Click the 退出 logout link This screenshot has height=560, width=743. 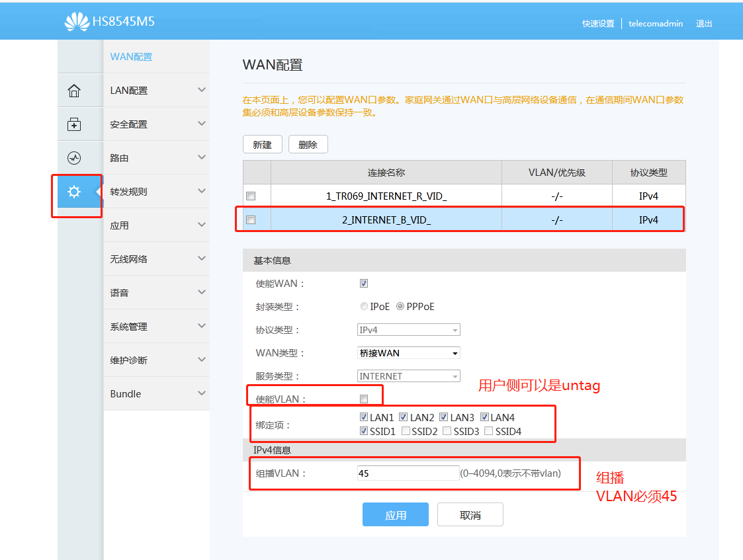pyautogui.click(x=704, y=24)
